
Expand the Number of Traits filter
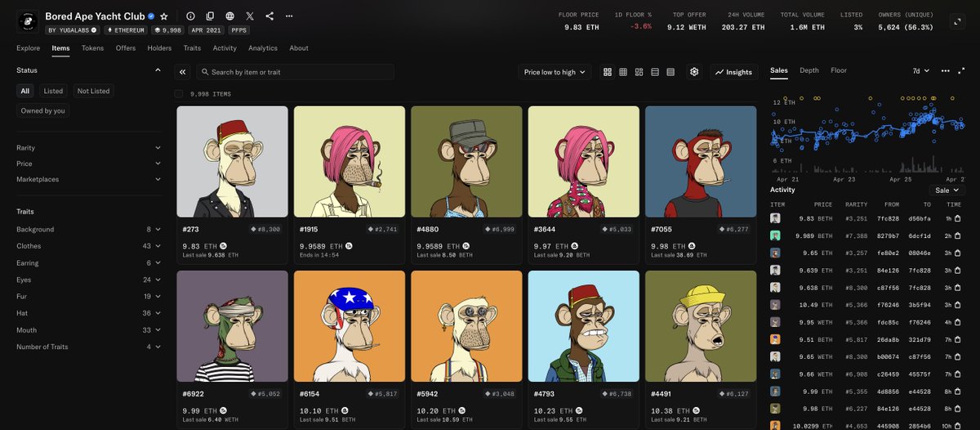pos(89,347)
